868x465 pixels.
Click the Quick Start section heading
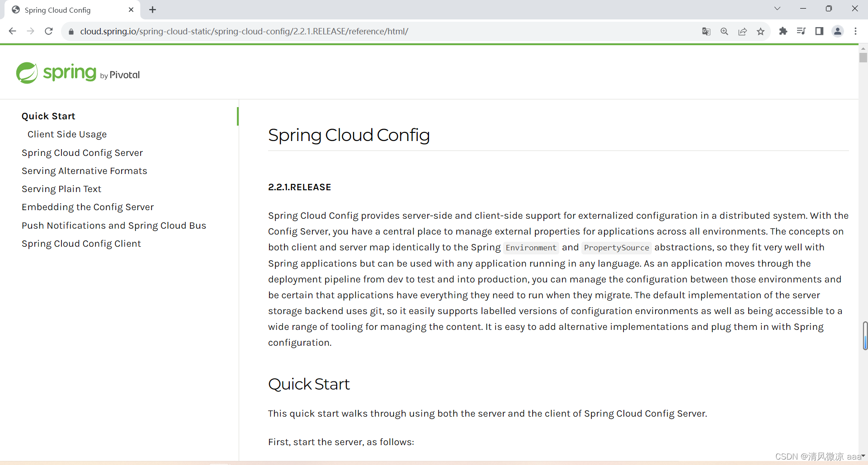tap(309, 384)
